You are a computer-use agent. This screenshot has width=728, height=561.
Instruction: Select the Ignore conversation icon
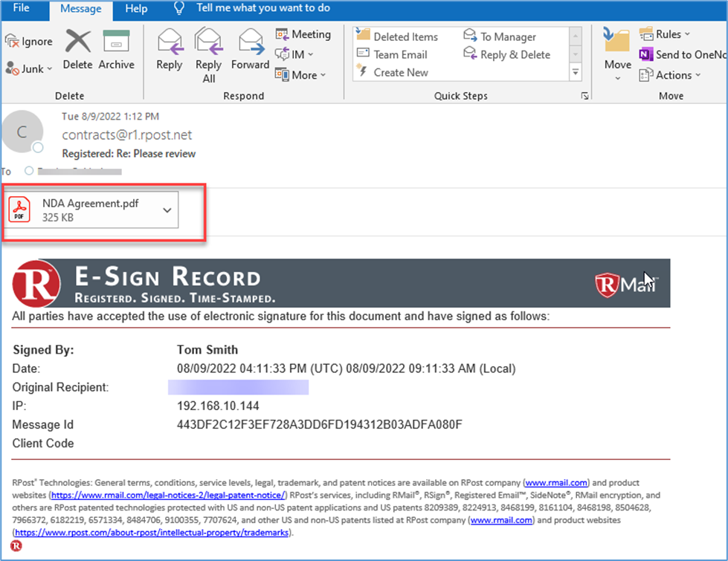(28, 41)
